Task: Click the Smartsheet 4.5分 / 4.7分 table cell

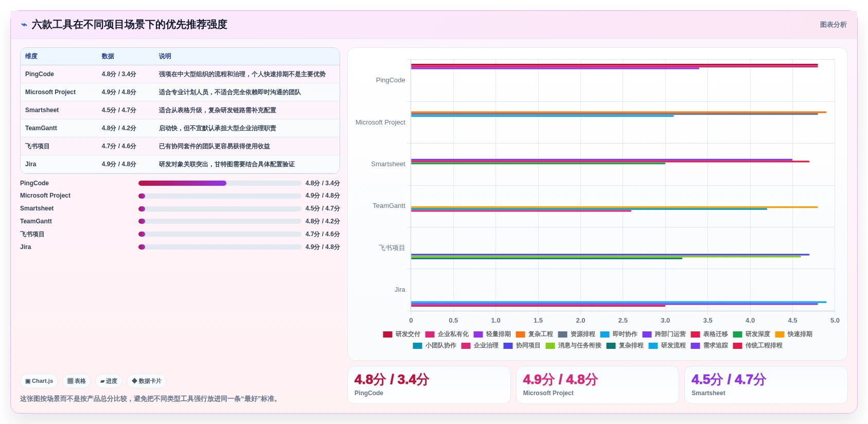Action: 119,110
